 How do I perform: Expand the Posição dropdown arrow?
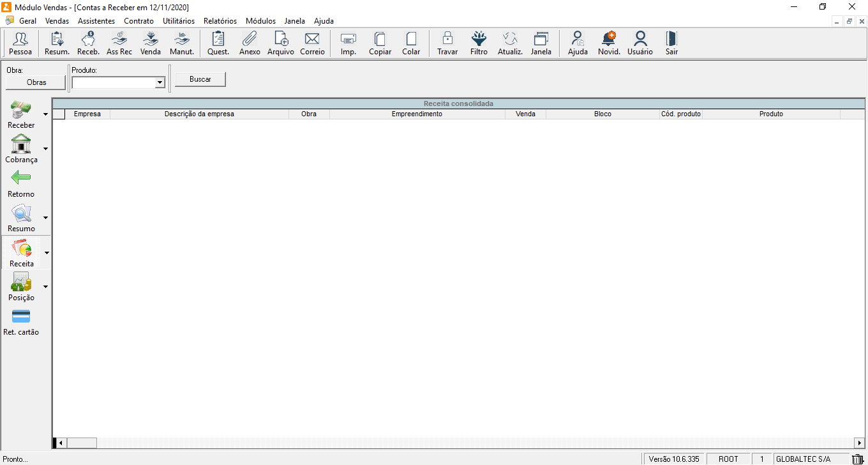coord(45,287)
